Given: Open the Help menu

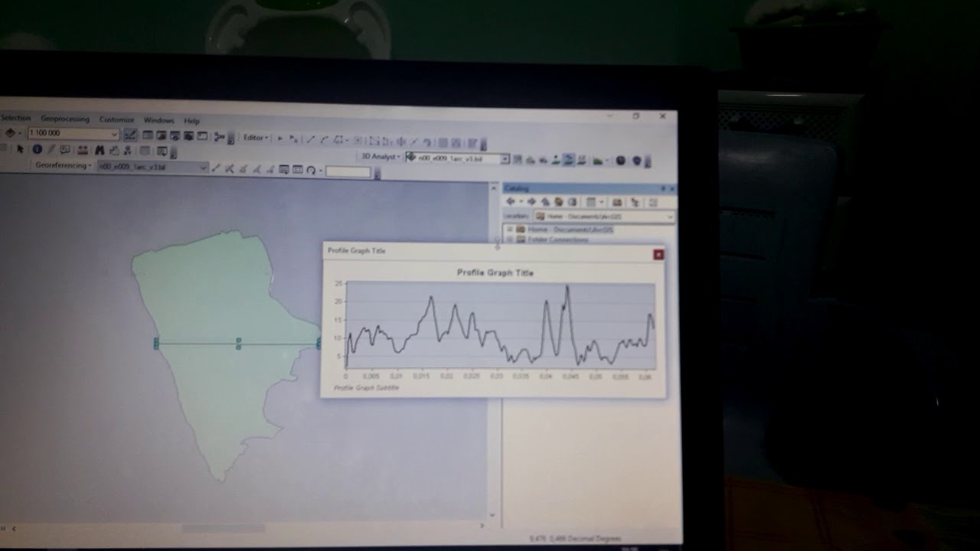Looking at the screenshot, I should click(191, 121).
